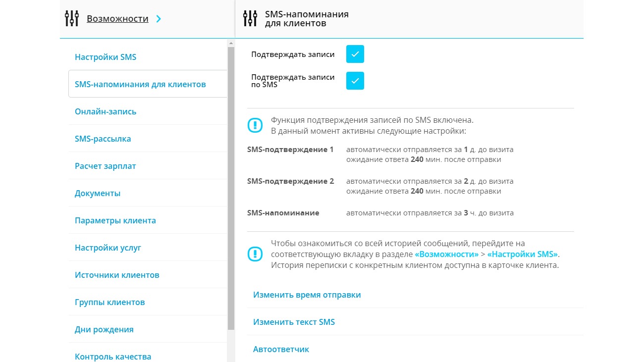Click scrollbar up arrow in sidebar

pos(231,43)
